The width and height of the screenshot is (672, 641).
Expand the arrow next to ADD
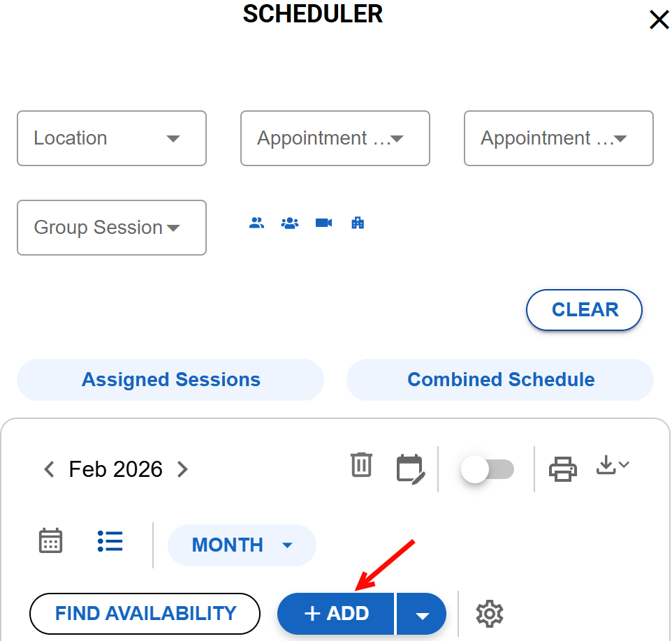click(x=422, y=614)
